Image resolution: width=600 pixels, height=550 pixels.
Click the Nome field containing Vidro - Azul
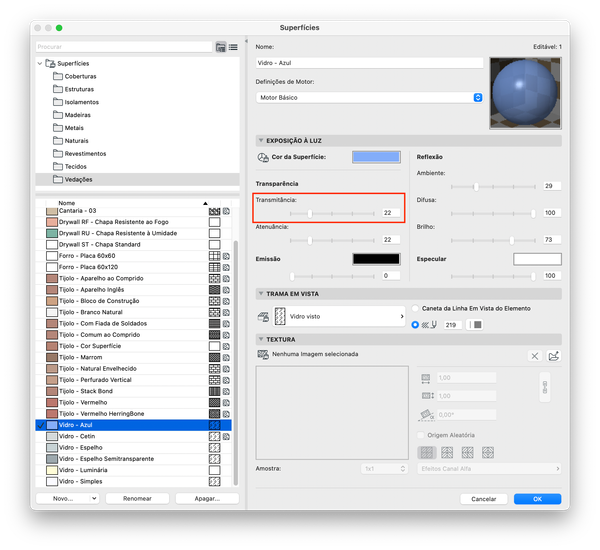[x=370, y=63]
